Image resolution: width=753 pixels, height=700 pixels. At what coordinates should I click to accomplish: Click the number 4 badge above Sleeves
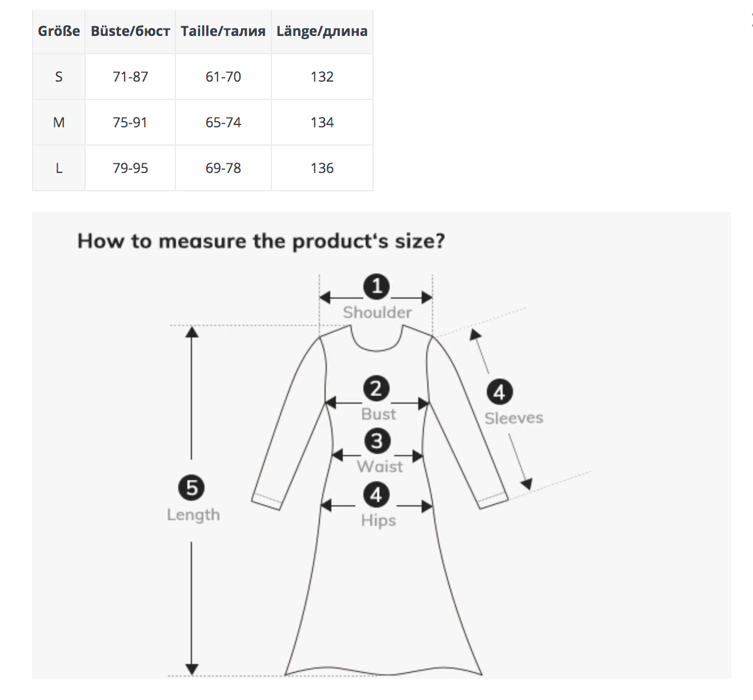pyautogui.click(x=499, y=392)
